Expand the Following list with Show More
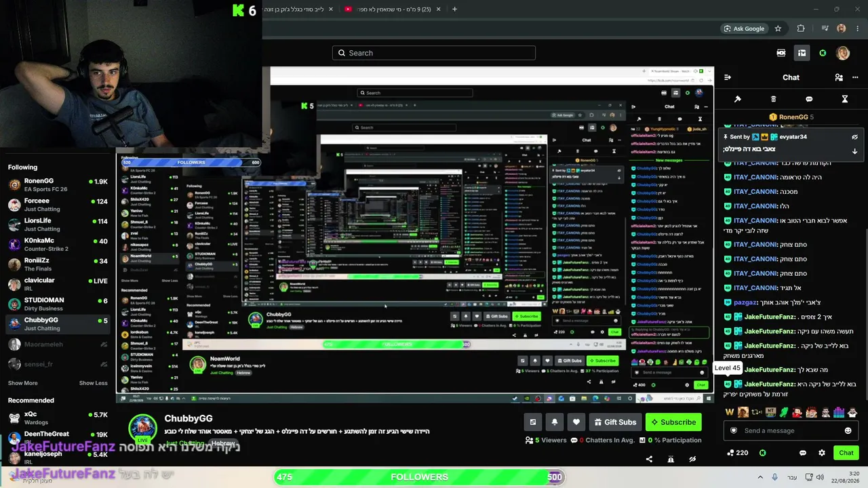Screen dimensions: 868x488 [x=23, y=383]
